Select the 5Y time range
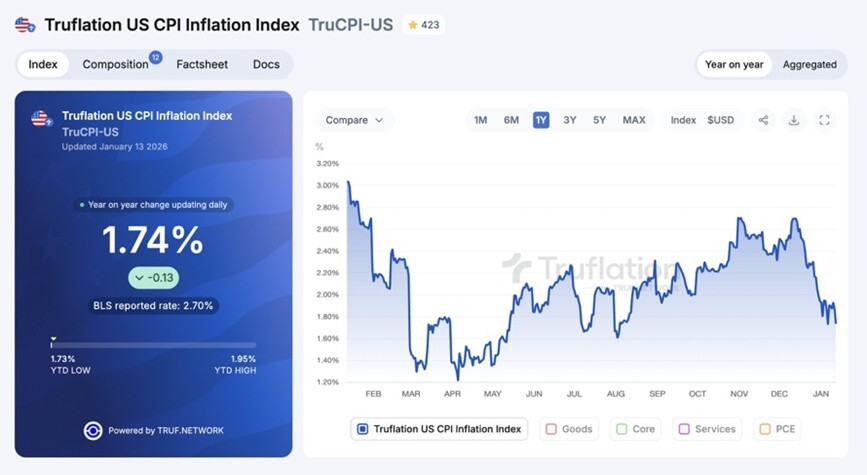The image size is (867, 475). click(x=599, y=120)
